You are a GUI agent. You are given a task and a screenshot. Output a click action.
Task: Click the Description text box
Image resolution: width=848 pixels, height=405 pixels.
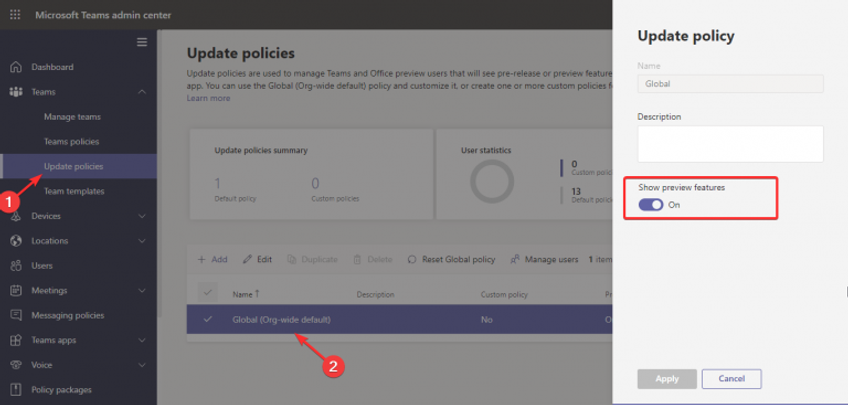[x=730, y=144]
